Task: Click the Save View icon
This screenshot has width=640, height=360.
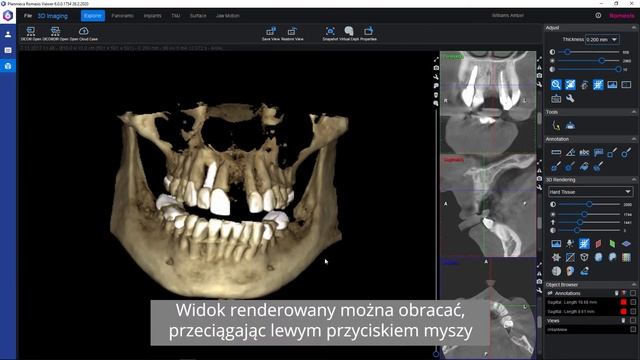Action: pos(271,31)
